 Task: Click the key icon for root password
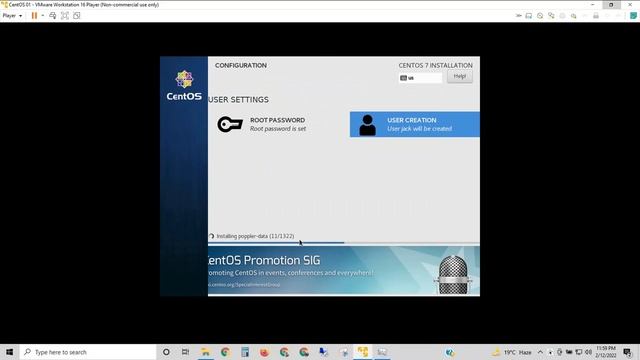click(x=230, y=124)
